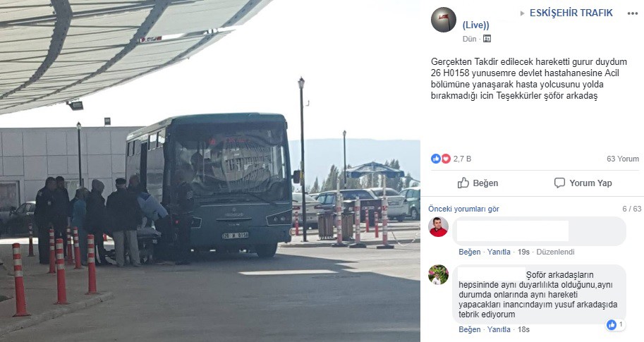Open the 63 Yorum comments count
Screen dimensions: 644x342
point(623,159)
